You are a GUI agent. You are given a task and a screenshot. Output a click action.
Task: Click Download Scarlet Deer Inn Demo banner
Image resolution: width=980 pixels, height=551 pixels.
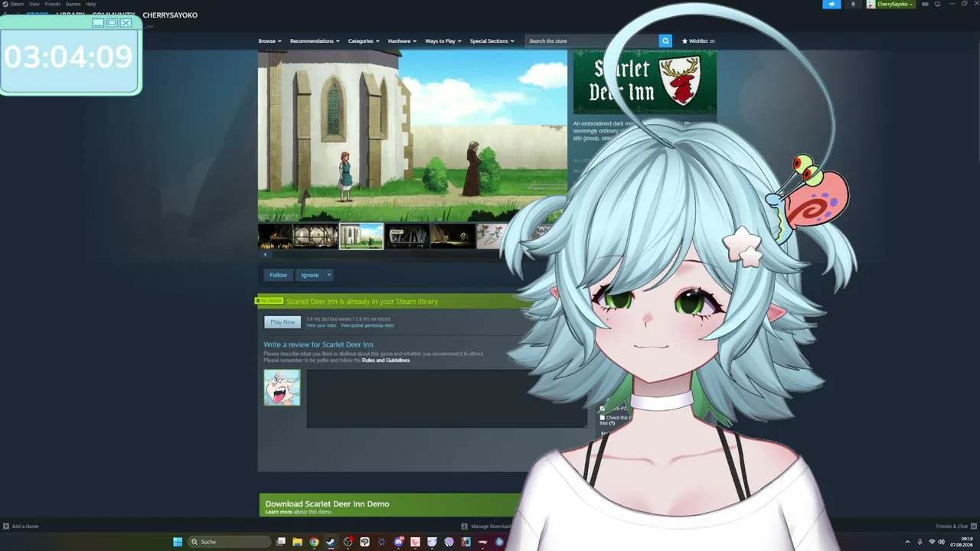(x=390, y=505)
